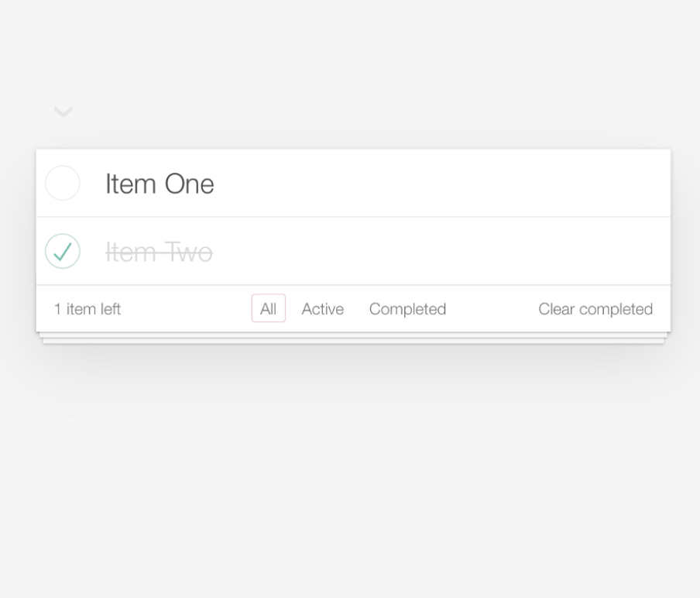Click blank header area above the chevron
The height and width of the screenshot is (598, 700).
pyautogui.click(x=350, y=46)
